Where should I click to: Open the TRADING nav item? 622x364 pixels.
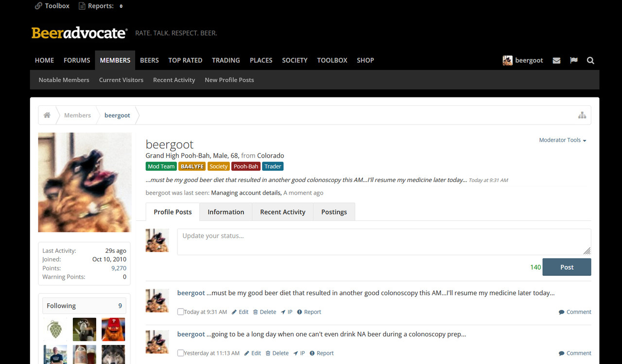[x=226, y=60]
